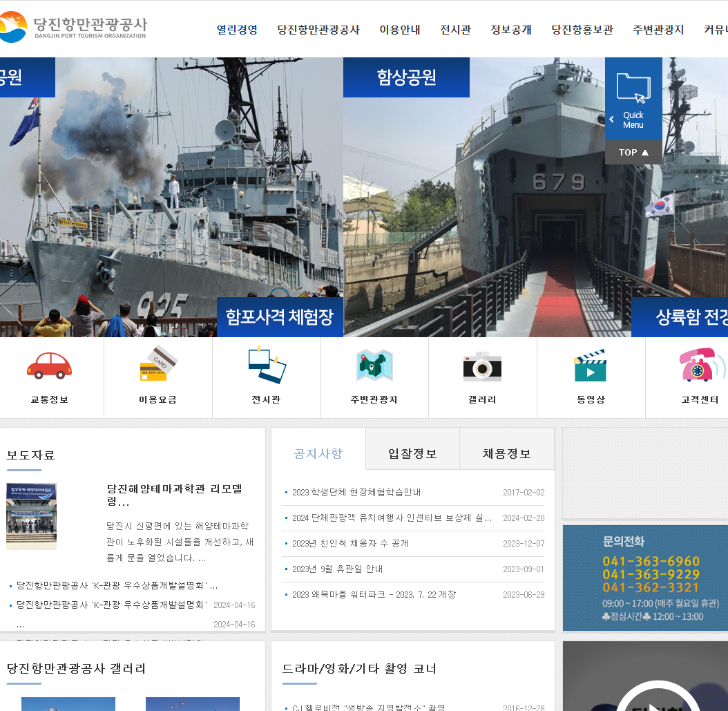Open the 이용요금 card icon
This screenshot has width=728, height=711.
[158, 363]
